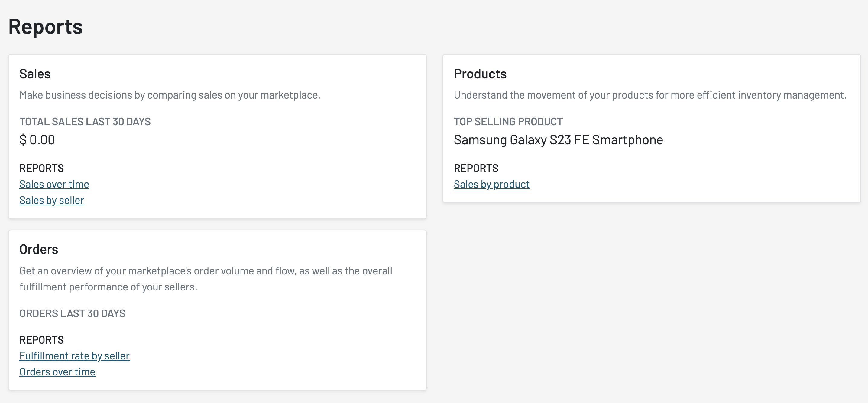Click the TOTAL SALES LAST 30 DAYS label
The height and width of the screenshot is (403, 868).
85,121
